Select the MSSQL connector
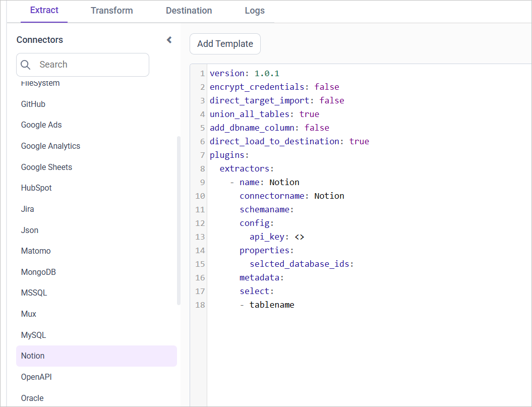The height and width of the screenshot is (407, 532). coord(35,293)
